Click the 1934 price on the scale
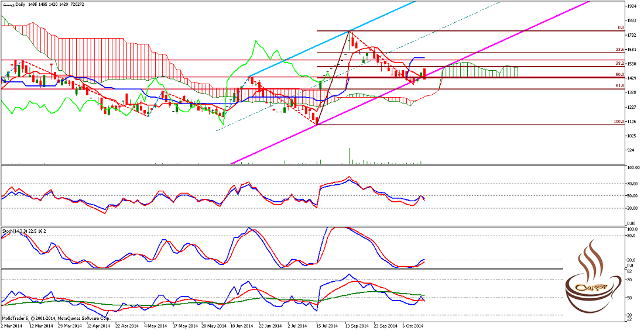The height and width of the screenshot is (331, 644). (x=632, y=6)
